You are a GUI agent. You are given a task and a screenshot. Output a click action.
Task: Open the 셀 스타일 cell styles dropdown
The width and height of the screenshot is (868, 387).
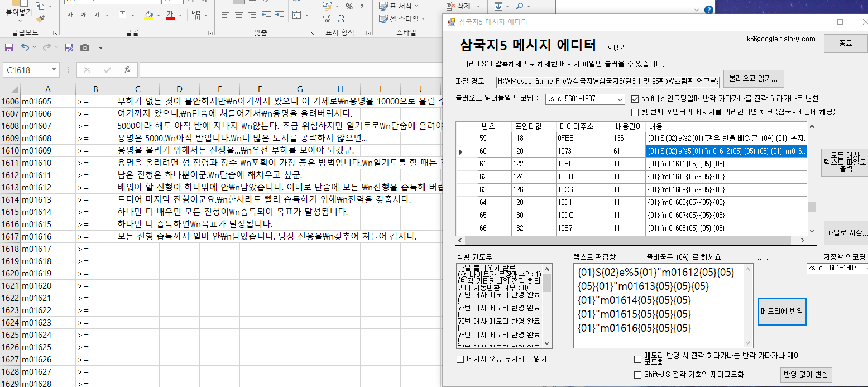(x=402, y=19)
